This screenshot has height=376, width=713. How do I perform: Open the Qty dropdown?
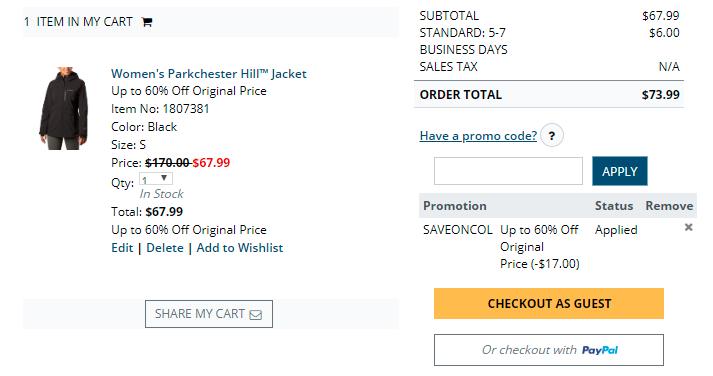(156, 179)
